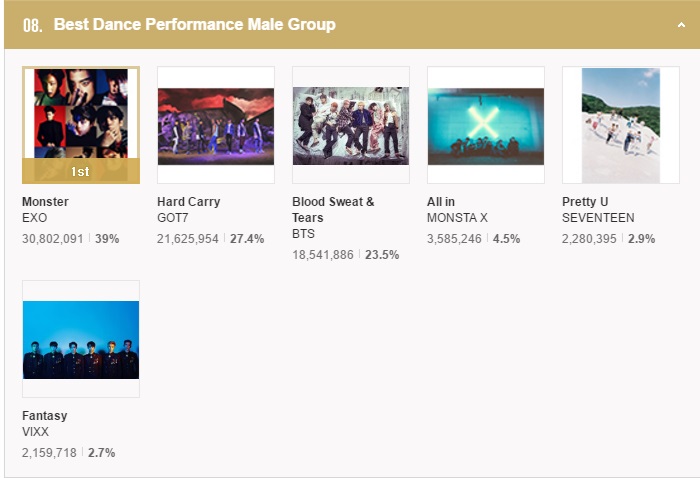Viewport: 700px width, 478px height.
Task: Click the 39% vote share
Action: click(107, 239)
